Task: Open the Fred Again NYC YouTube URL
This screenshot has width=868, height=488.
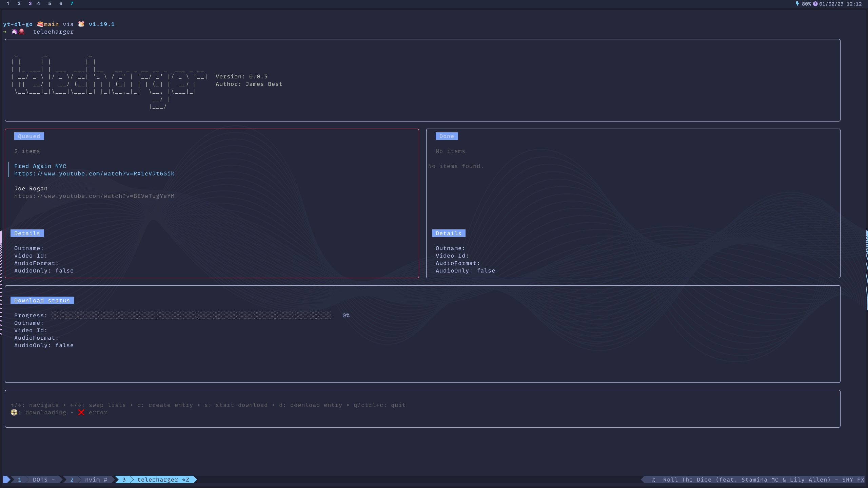Action: [x=94, y=173]
